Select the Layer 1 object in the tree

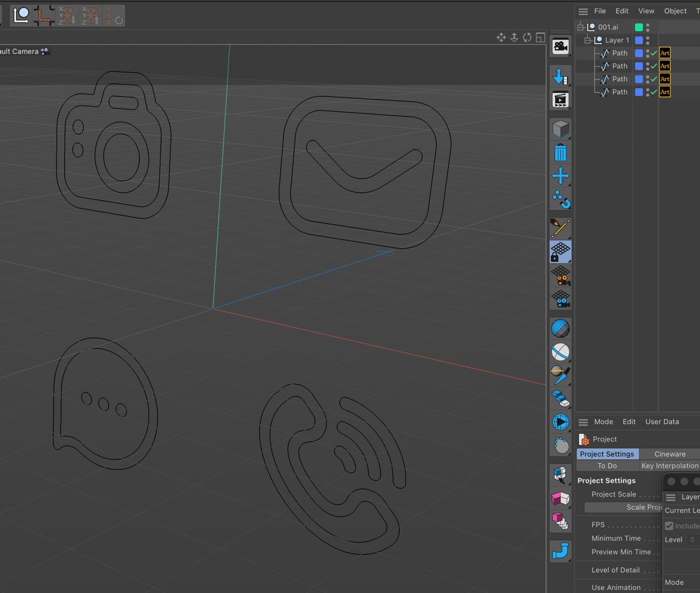pyautogui.click(x=617, y=40)
